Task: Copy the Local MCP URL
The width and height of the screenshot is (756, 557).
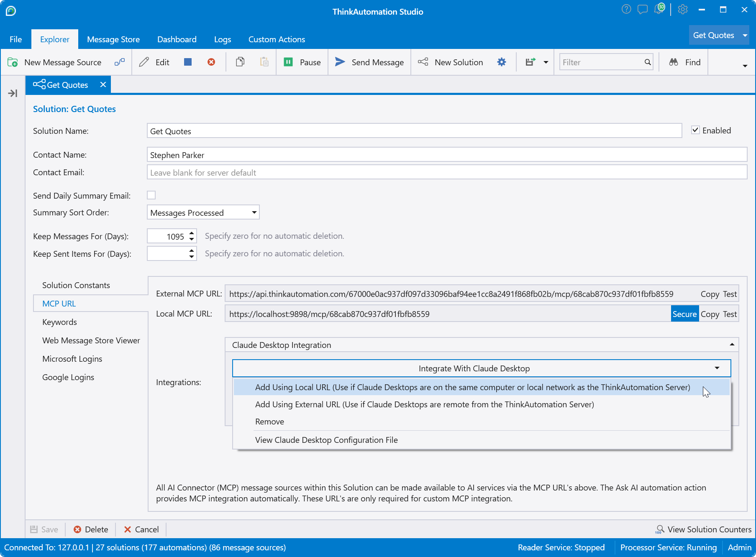Action: point(710,314)
